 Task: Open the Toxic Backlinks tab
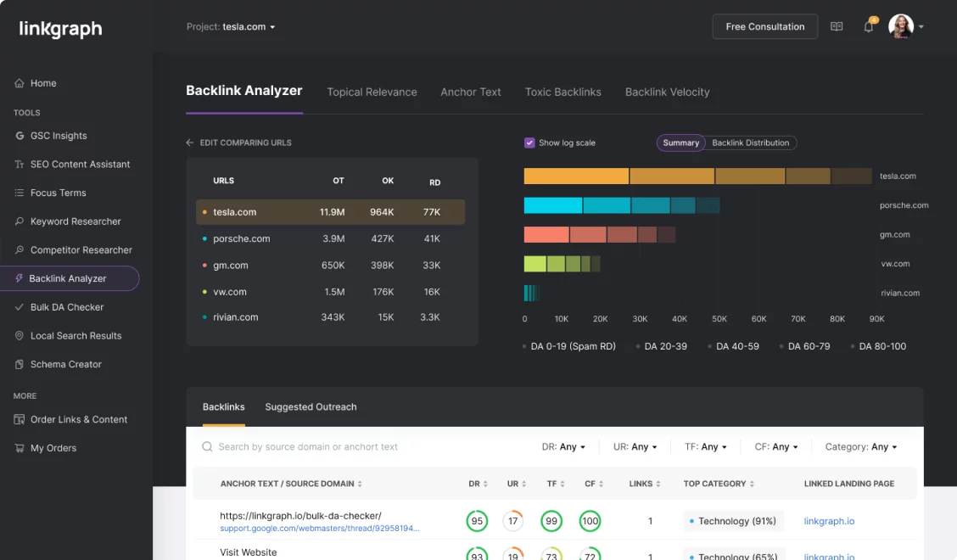tap(562, 92)
